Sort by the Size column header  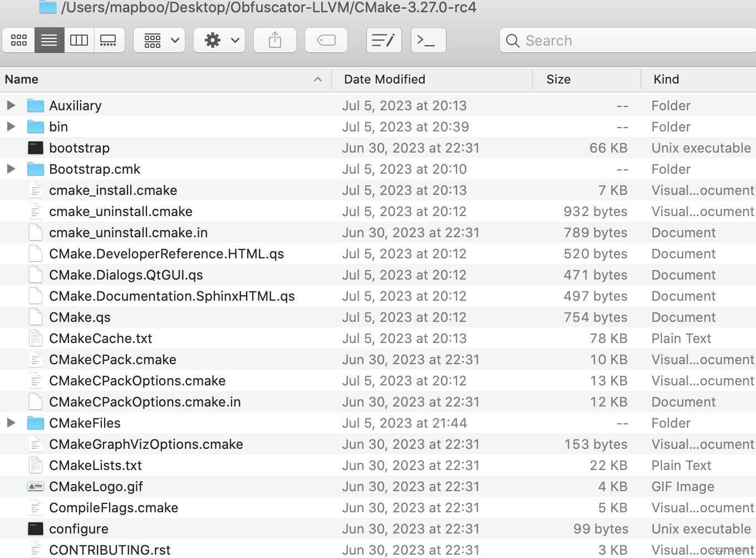click(587, 79)
